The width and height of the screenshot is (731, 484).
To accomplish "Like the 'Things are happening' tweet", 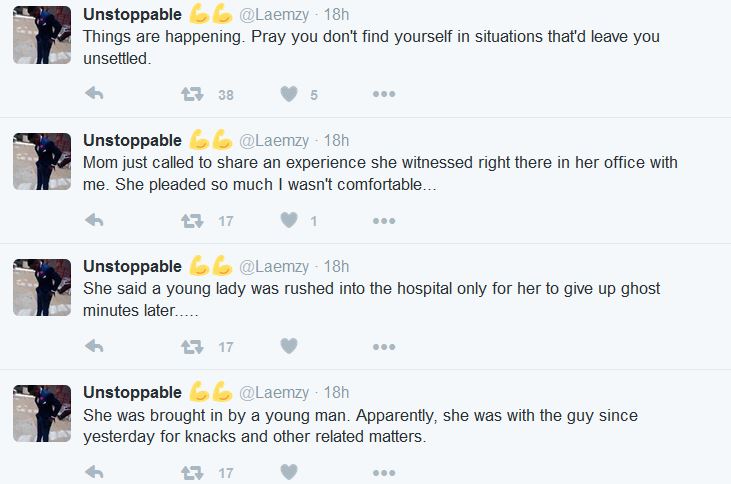I will pos(289,94).
